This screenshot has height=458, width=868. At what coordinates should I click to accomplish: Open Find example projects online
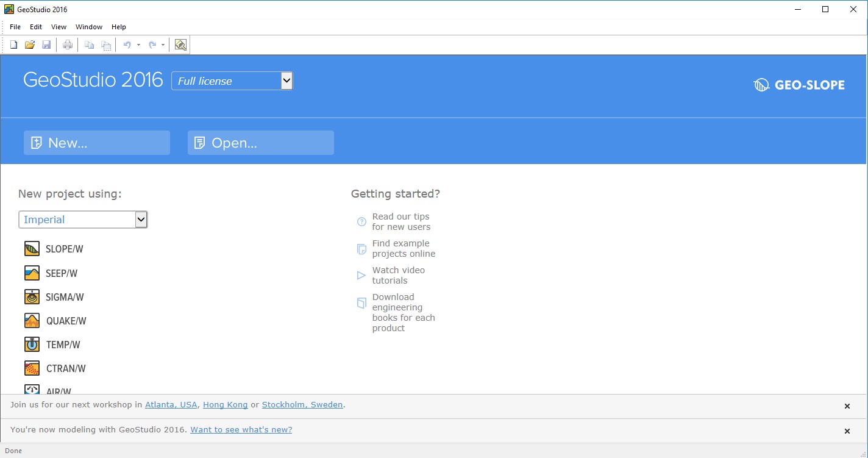[x=404, y=248]
